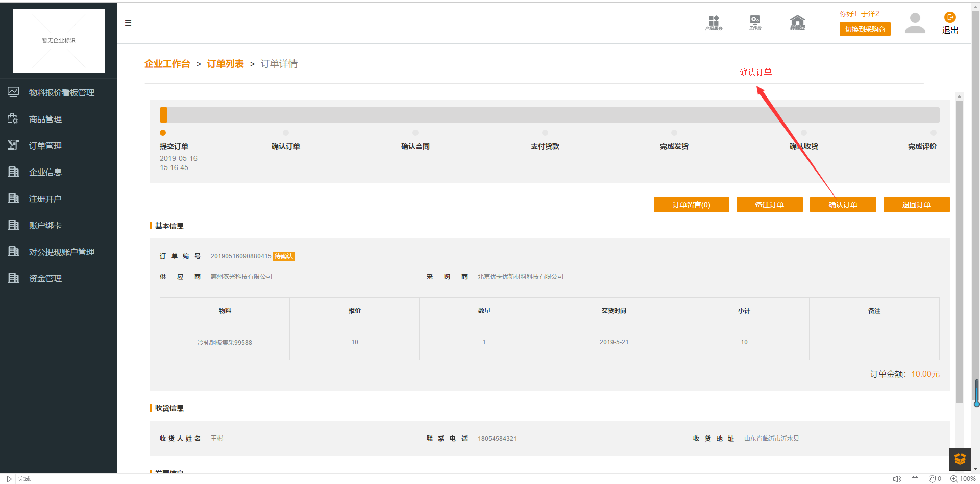Click the 确认订单 orange button
The image size is (980, 484).
843,204
